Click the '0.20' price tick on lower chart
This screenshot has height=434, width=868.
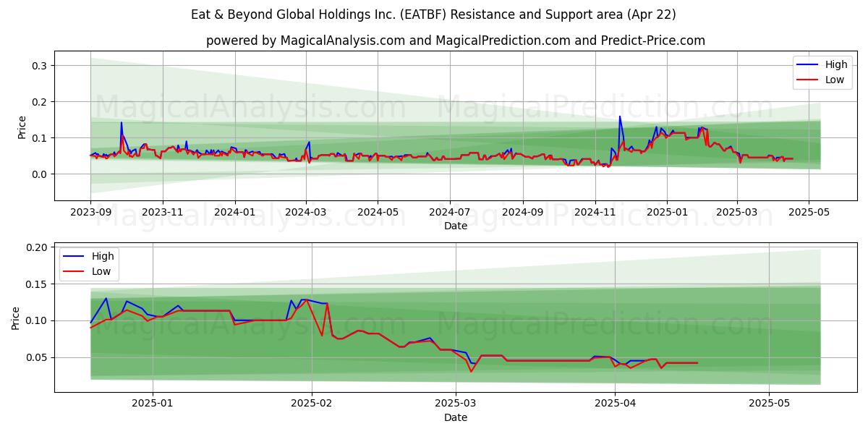[x=38, y=247]
